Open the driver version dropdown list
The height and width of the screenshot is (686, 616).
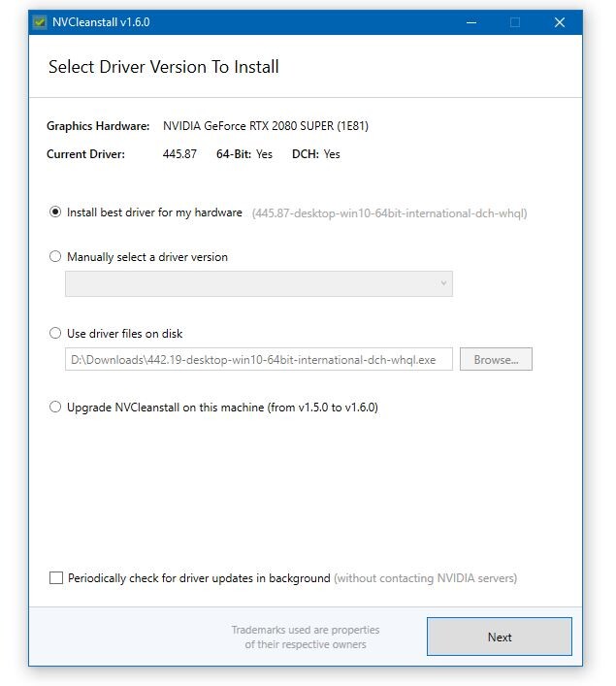click(259, 283)
